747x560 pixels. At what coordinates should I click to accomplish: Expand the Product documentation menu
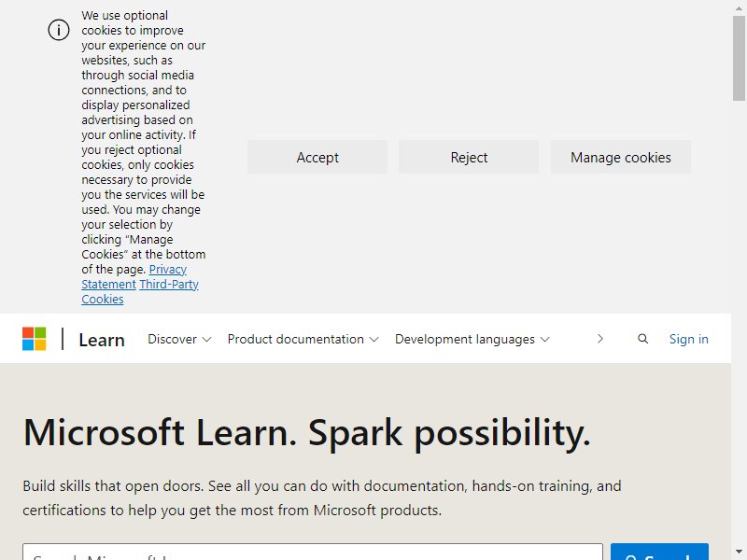point(303,339)
